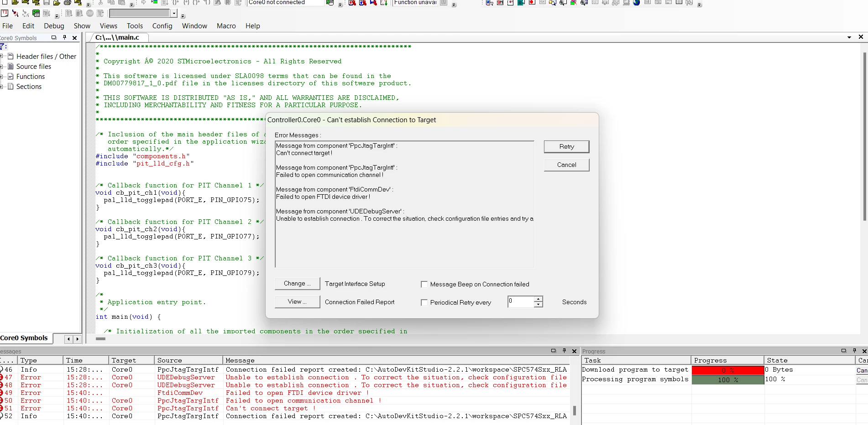
Task: Close the Messages panel
Action: (575, 351)
